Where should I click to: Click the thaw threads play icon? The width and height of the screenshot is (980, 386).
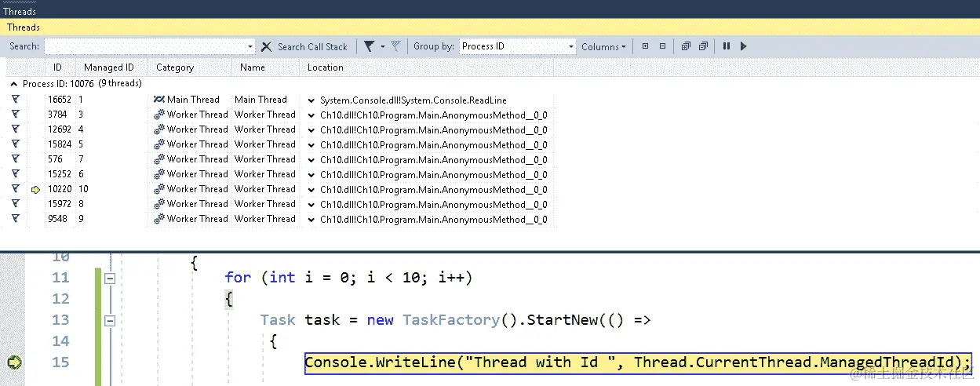coord(743,46)
